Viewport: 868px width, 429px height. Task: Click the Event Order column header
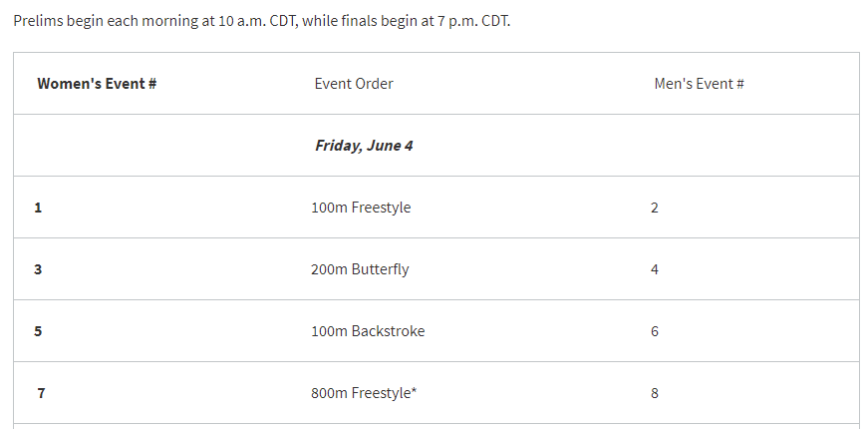354,84
